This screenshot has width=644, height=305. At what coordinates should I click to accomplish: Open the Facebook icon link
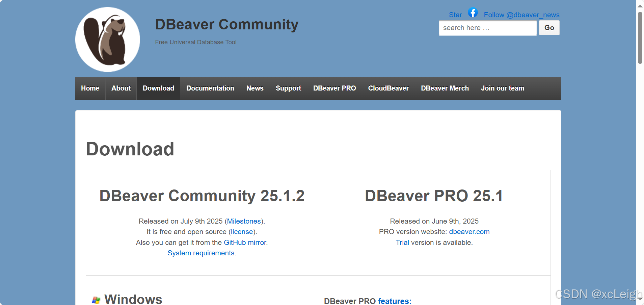[x=473, y=13]
